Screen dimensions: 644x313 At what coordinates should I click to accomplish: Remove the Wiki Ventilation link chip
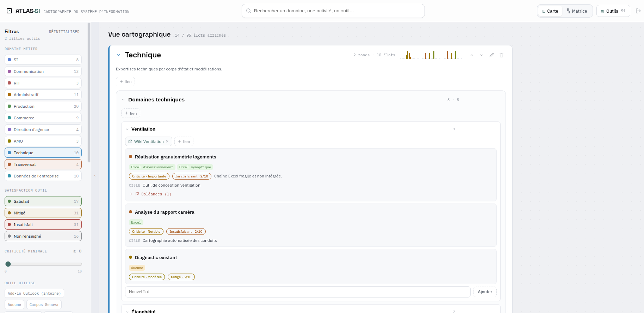(x=167, y=142)
